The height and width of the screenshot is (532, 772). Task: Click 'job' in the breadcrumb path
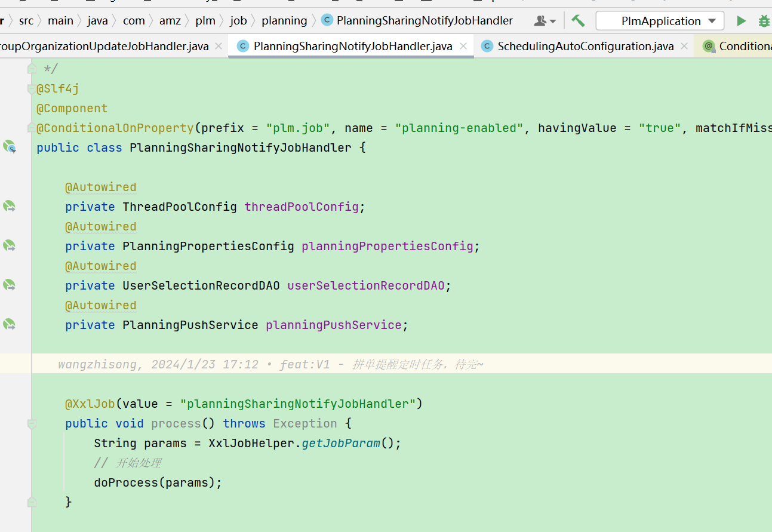click(x=238, y=20)
